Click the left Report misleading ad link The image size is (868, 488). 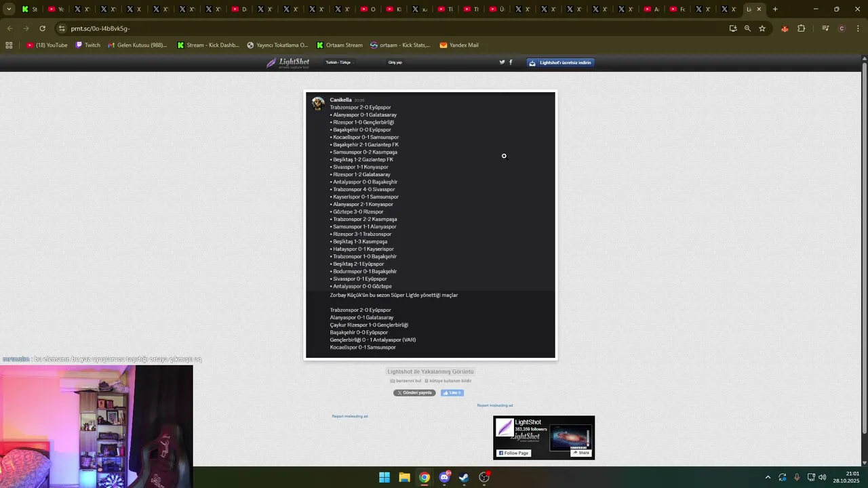(350, 416)
